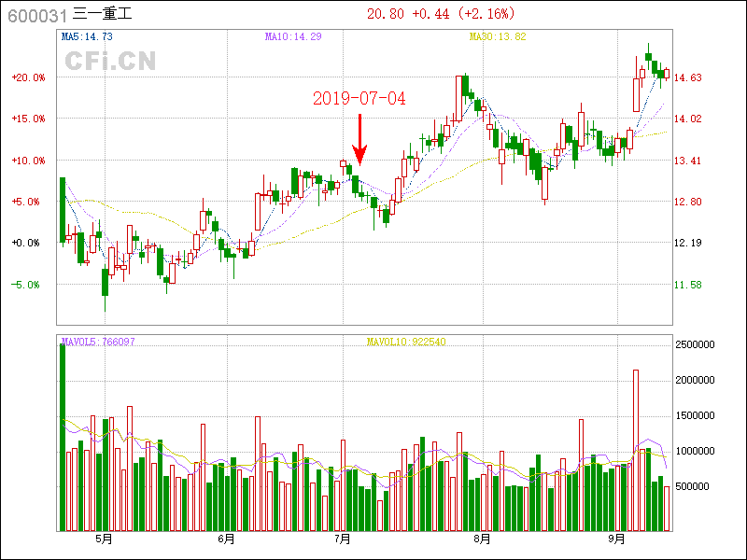Viewport: 747px width, 560px height.
Task: Click the +10.0% axis label
Action: pyautogui.click(x=29, y=161)
